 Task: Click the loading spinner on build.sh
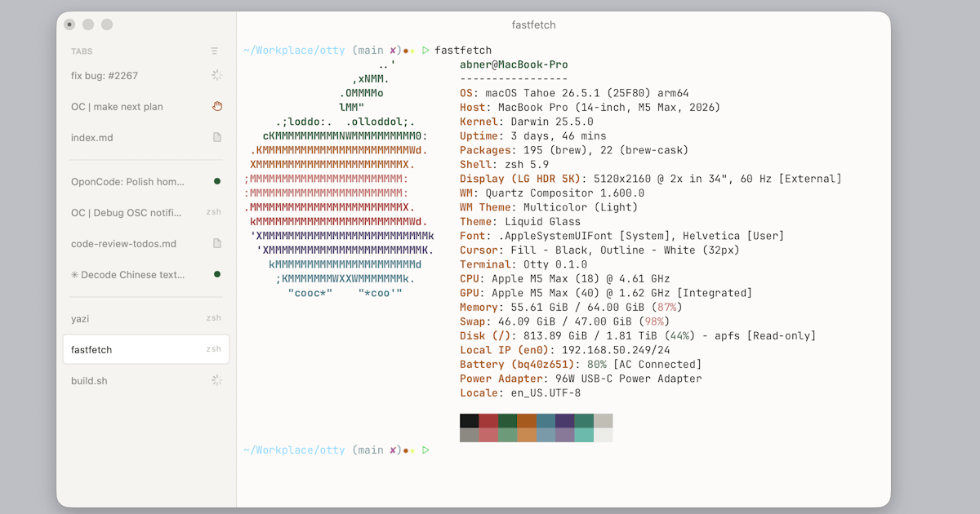tap(217, 380)
